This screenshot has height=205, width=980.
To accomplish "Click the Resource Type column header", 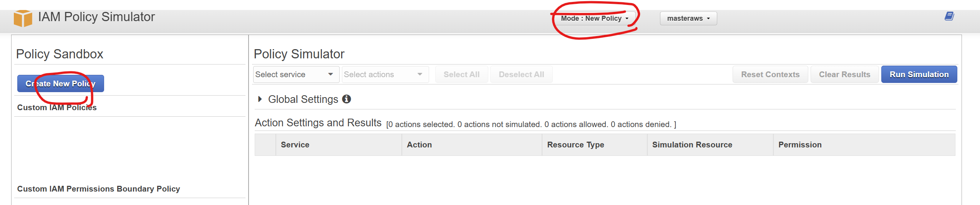I will (x=575, y=145).
